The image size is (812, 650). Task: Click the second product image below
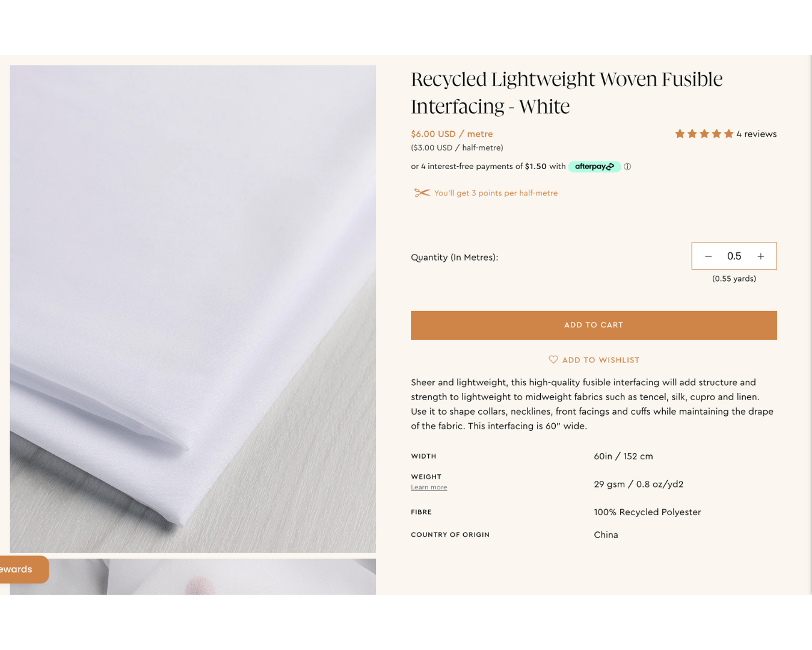point(192,577)
